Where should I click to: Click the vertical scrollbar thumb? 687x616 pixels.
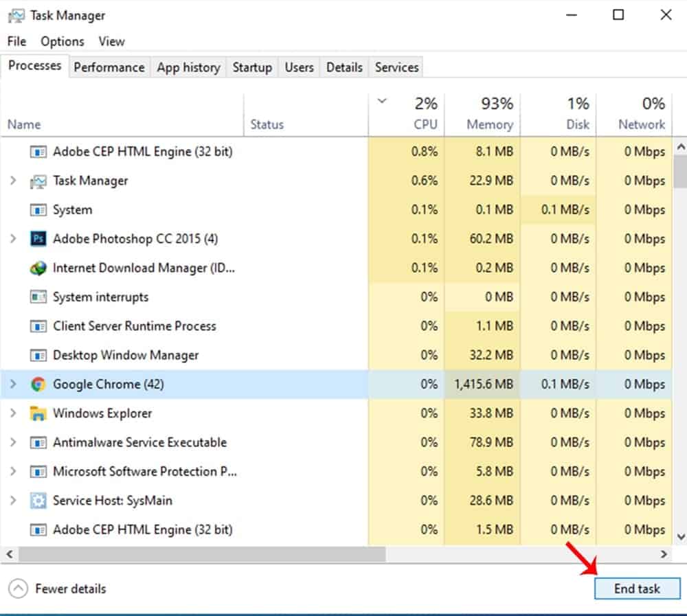pyautogui.click(x=680, y=172)
